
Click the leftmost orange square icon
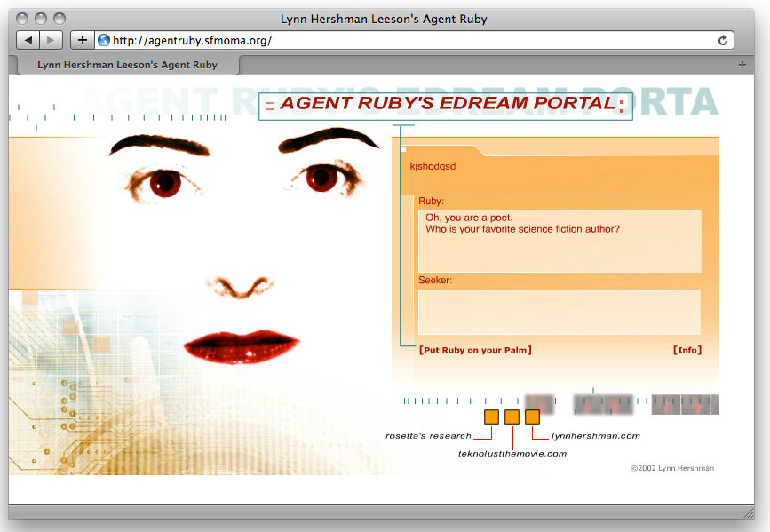(x=491, y=417)
